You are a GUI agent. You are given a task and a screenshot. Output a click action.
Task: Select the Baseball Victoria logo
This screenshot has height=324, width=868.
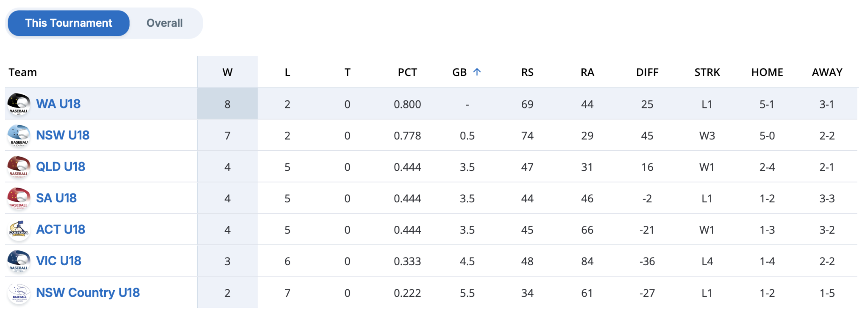(19, 261)
